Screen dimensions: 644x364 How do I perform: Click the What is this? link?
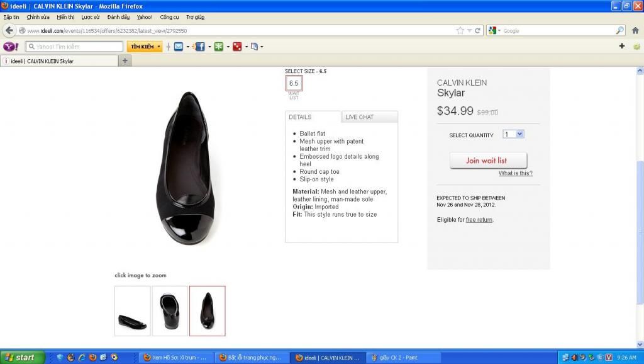[x=516, y=173]
